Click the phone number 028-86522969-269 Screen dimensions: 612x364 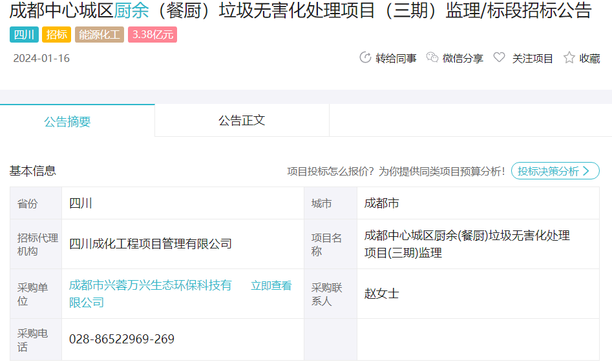coord(121,339)
